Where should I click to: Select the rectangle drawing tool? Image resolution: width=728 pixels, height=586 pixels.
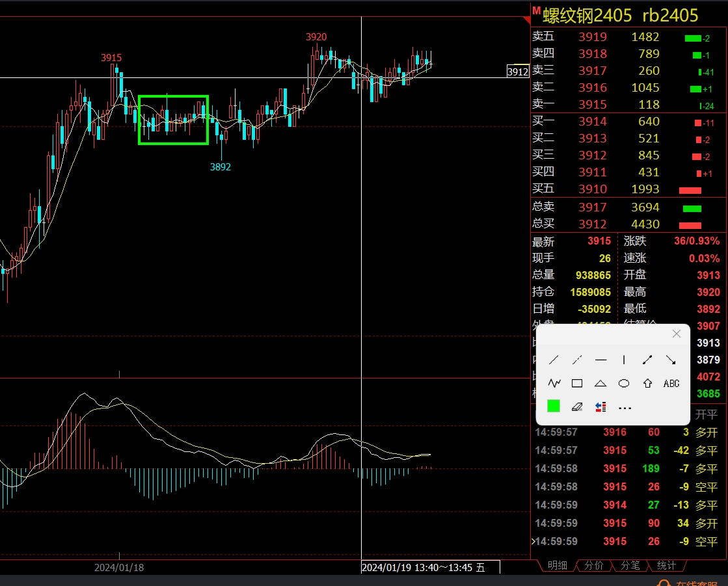[577, 383]
